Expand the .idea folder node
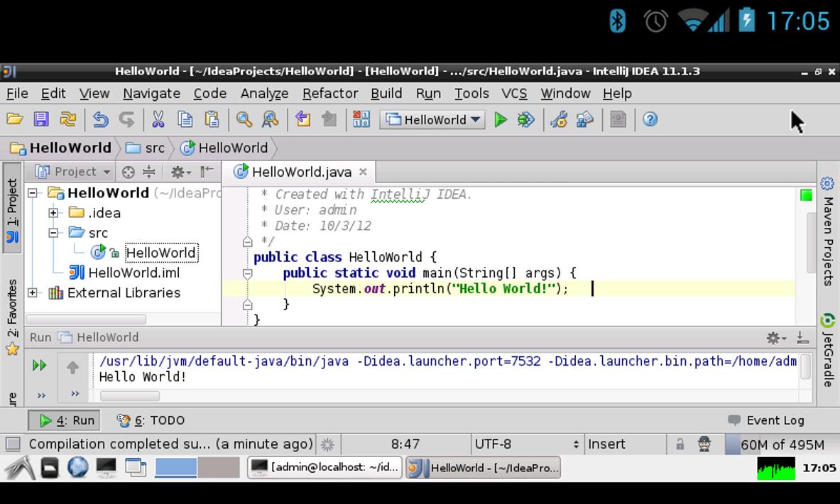The width and height of the screenshot is (840, 504). point(53,213)
